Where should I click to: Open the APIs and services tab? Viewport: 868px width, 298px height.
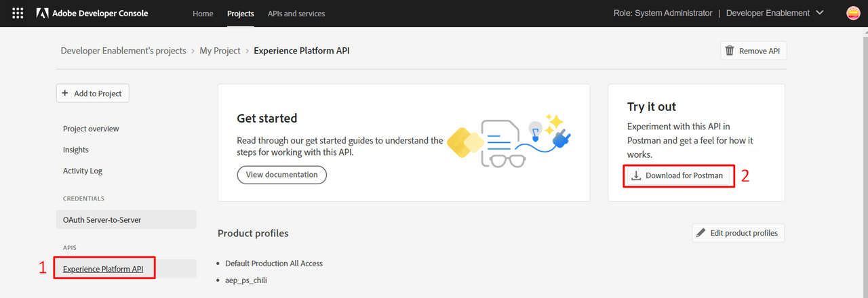pos(296,14)
